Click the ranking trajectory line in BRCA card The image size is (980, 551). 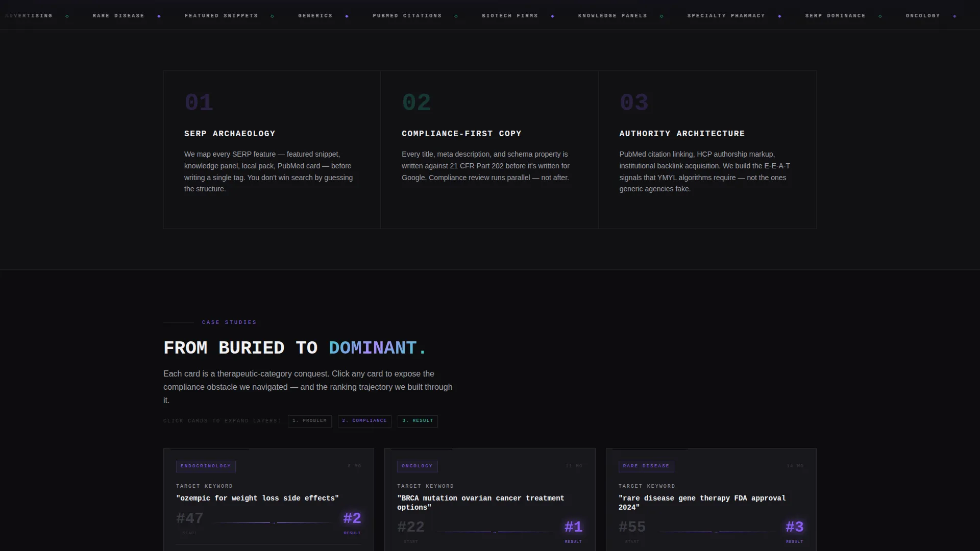pos(495,532)
